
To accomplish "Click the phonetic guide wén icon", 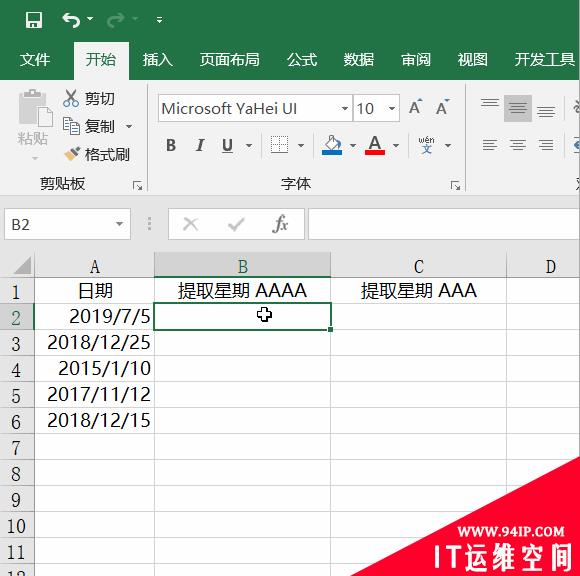I will (x=426, y=145).
